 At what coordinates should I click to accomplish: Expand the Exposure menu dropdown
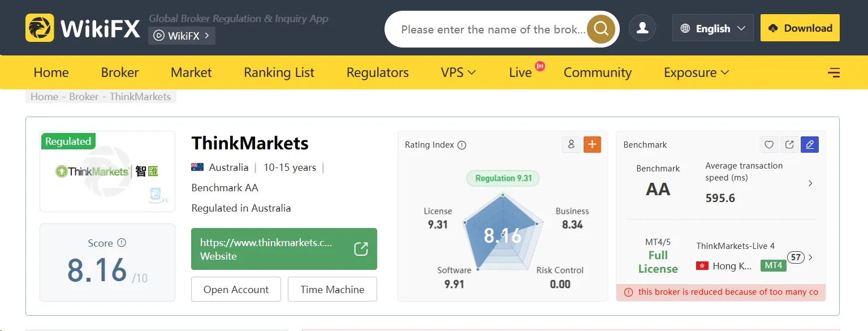tap(697, 72)
